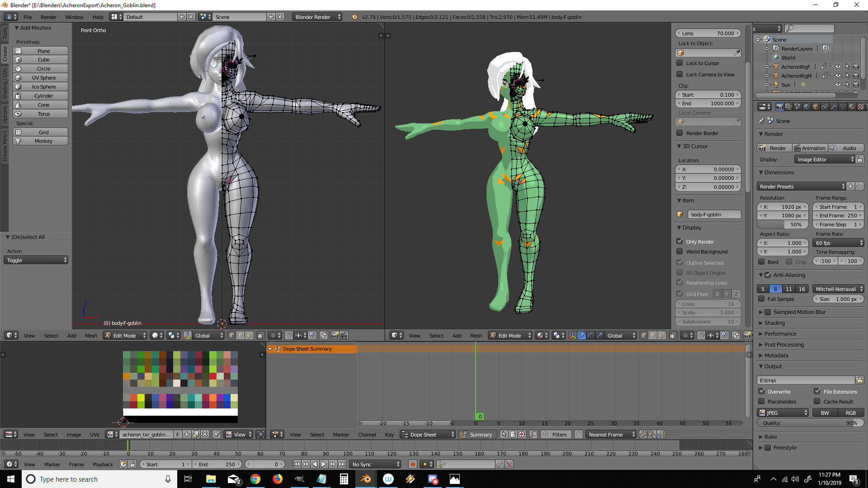Toggle snap magnet in left viewport header

pos(288,335)
